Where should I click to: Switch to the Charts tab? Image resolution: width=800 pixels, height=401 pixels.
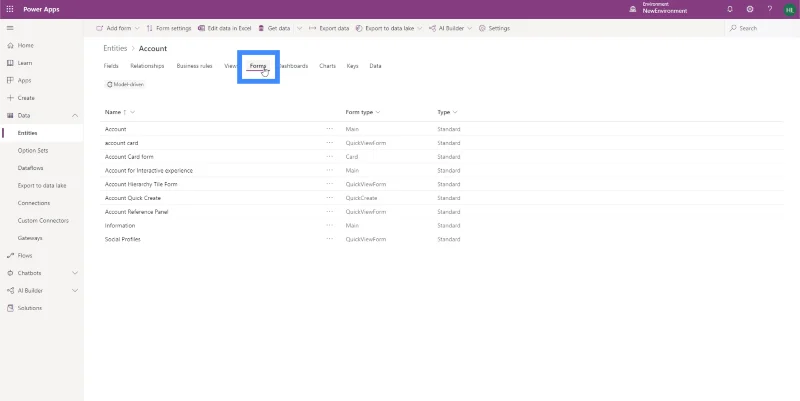tap(328, 66)
